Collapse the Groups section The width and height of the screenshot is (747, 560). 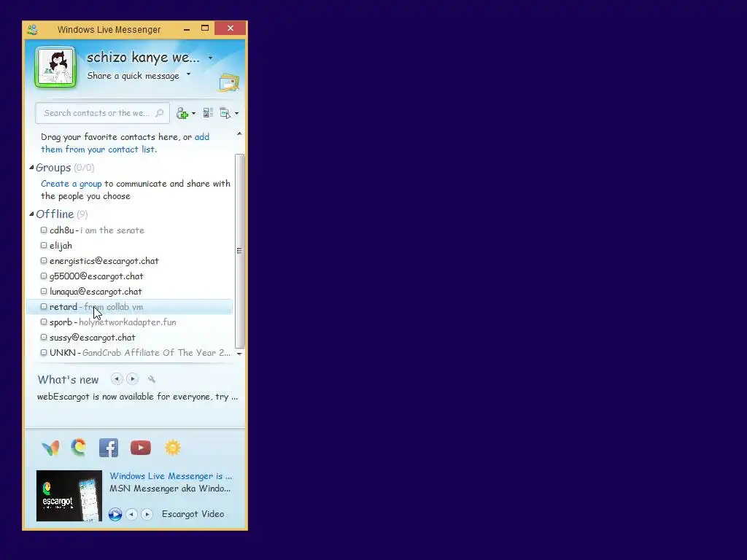tap(31, 167)
